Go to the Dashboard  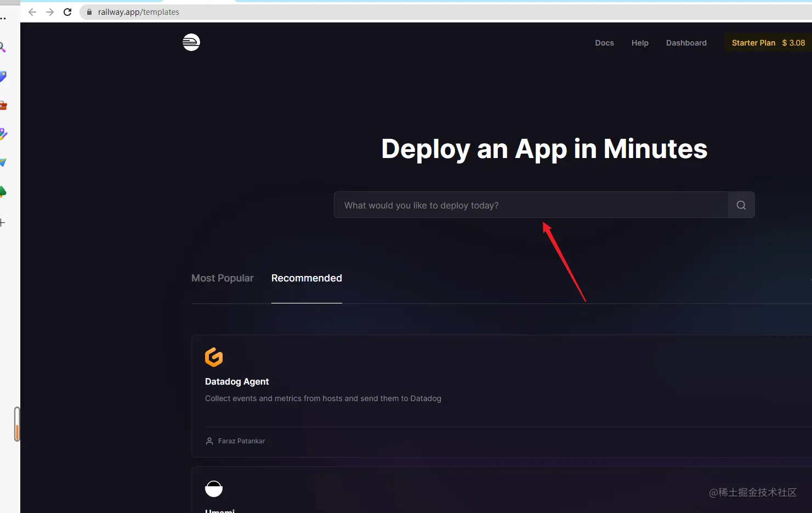tap(686, 43)
